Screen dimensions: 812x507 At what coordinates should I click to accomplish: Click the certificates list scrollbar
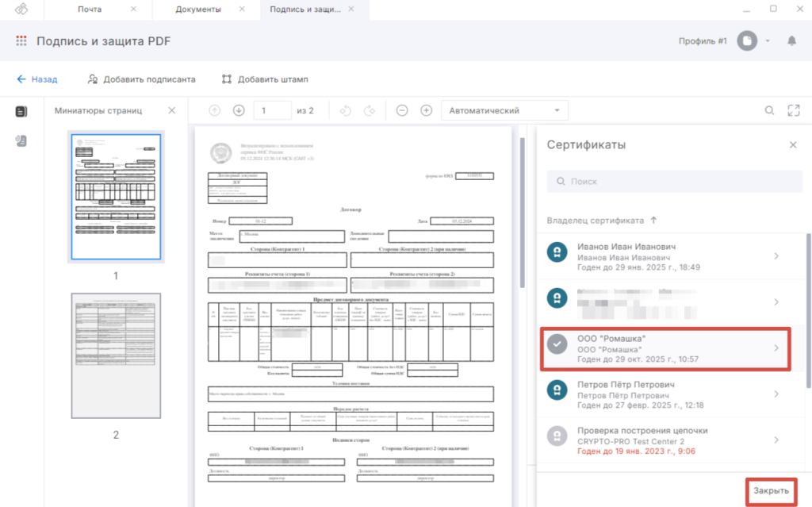click(808, 310)
